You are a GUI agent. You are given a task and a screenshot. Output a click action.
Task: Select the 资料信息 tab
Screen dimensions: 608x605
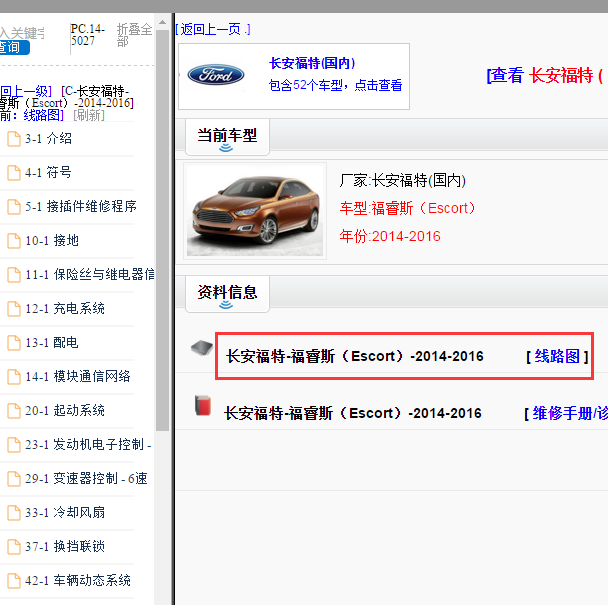[x=227, y=294]
